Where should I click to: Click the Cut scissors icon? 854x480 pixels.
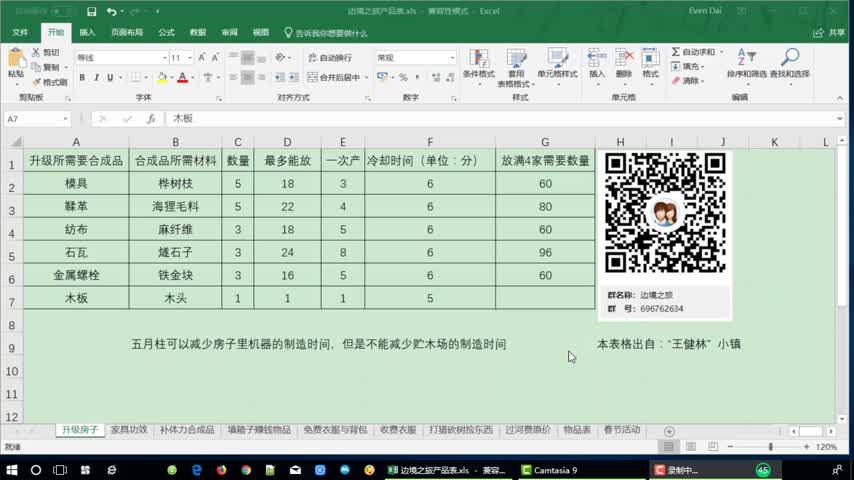point(36,52)
